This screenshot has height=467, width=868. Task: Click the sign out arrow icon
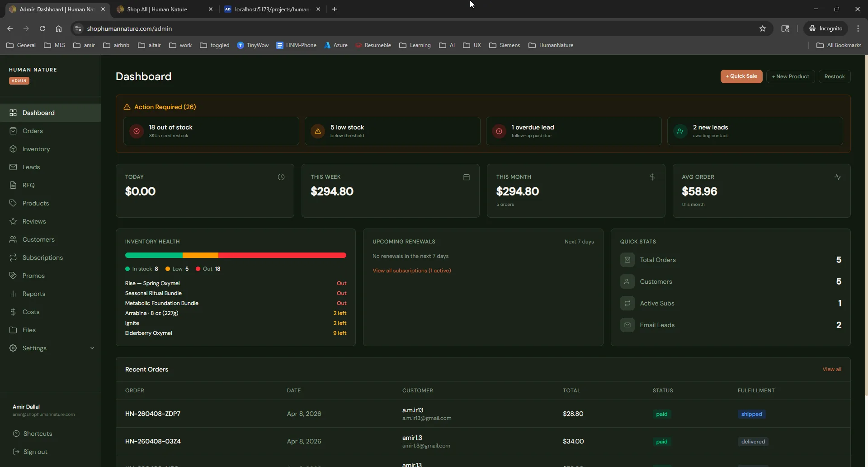(16, 452)
